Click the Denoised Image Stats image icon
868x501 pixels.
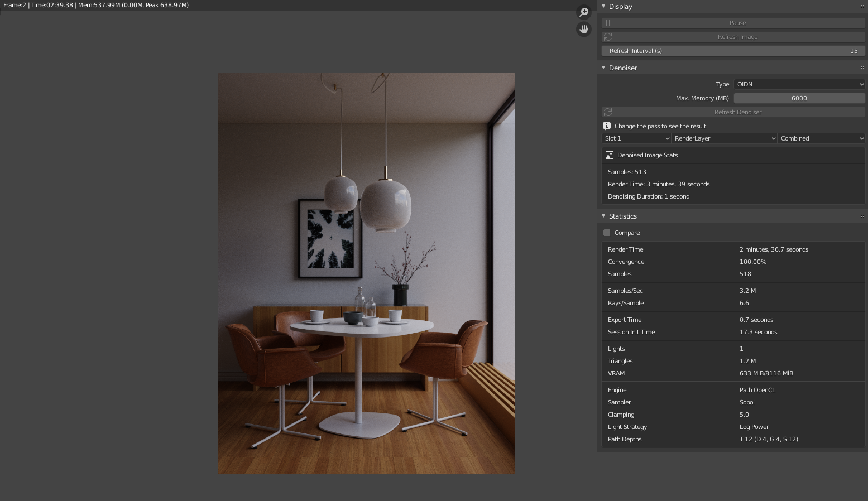pos(610,155)
